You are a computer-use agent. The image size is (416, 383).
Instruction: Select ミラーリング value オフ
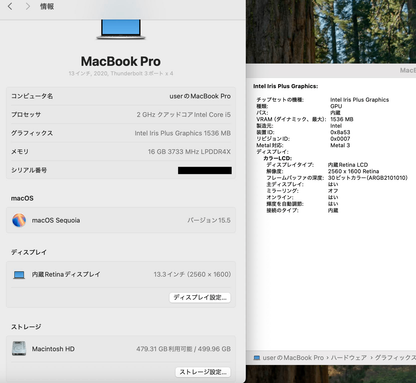pyautogui.click(x=333, y=191)
